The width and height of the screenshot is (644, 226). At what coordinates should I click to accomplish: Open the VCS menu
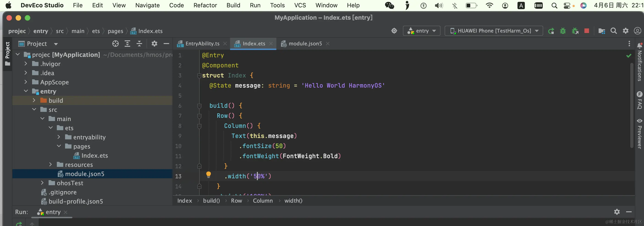[300, 5]
